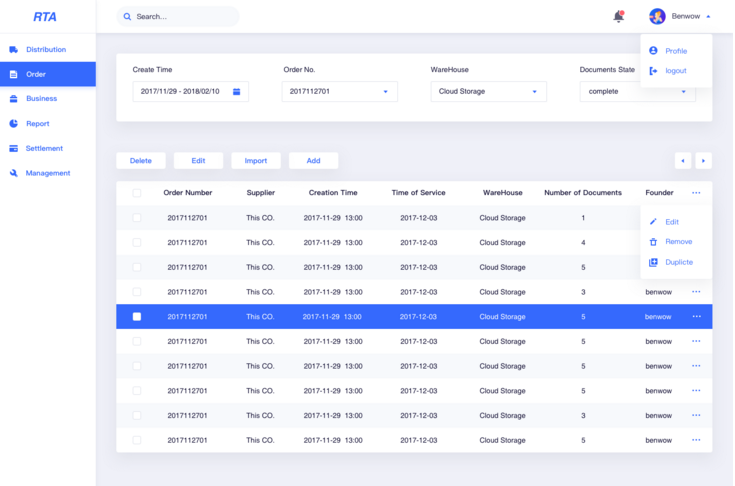Viewport: 735px width, 486px height.
Task: Click the Report pie chart icon
Action: [x=14, y=123]
